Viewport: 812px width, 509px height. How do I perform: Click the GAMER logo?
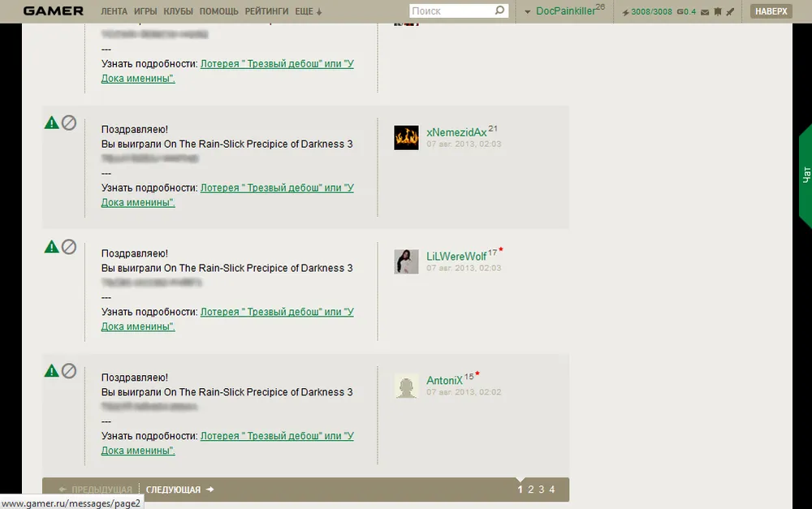(x=54, y=11)
